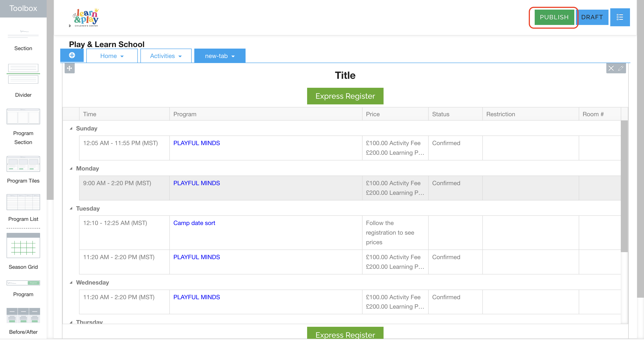The height and width of the screenshot is (341, 644).
Task: Click the plus icon to add tab
Action: tap(72, 55)
